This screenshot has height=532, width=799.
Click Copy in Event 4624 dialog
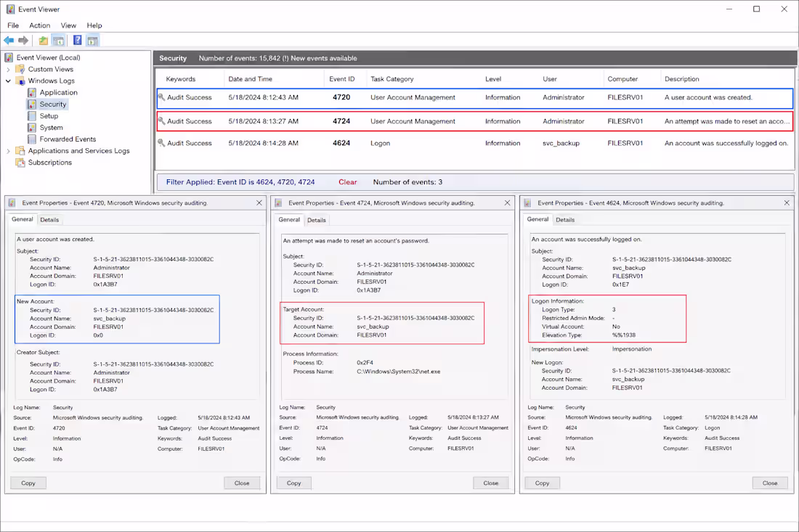542,483
